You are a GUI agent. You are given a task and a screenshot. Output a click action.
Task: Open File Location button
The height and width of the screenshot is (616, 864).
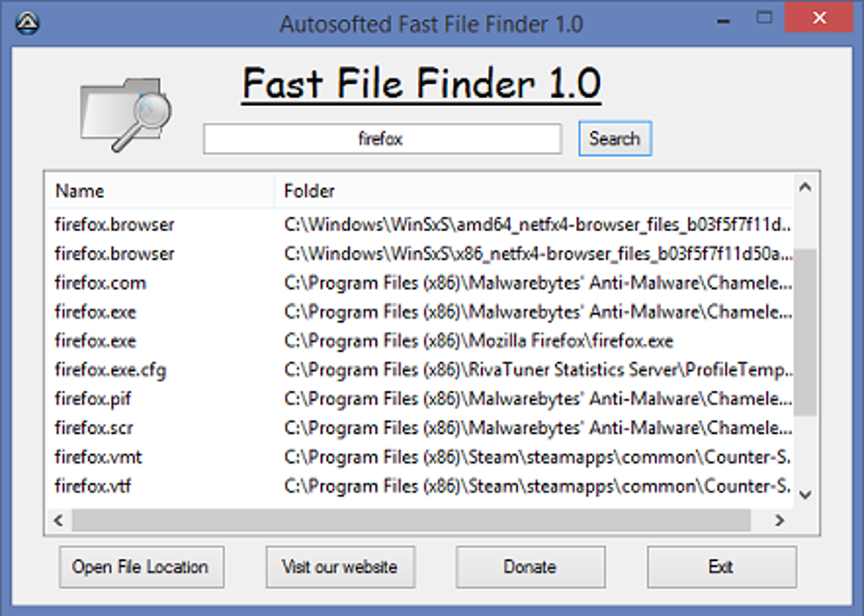(x=141, y=567)
